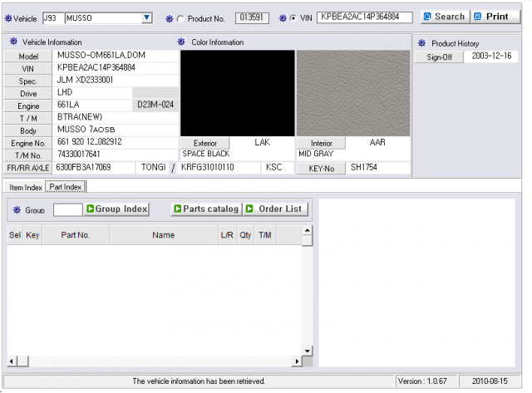Click the Product History gear icon
The width and height of the screenshot is (532, 393).
pos(421,43)
